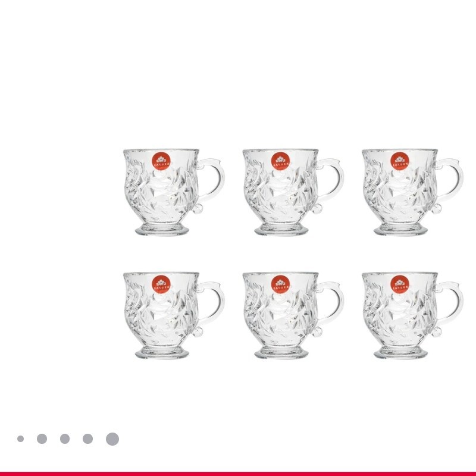The height and width of the screenshot is (476, 476).
Task: Open the top-middle glass cup image
Action: click(x=293, y=192)
